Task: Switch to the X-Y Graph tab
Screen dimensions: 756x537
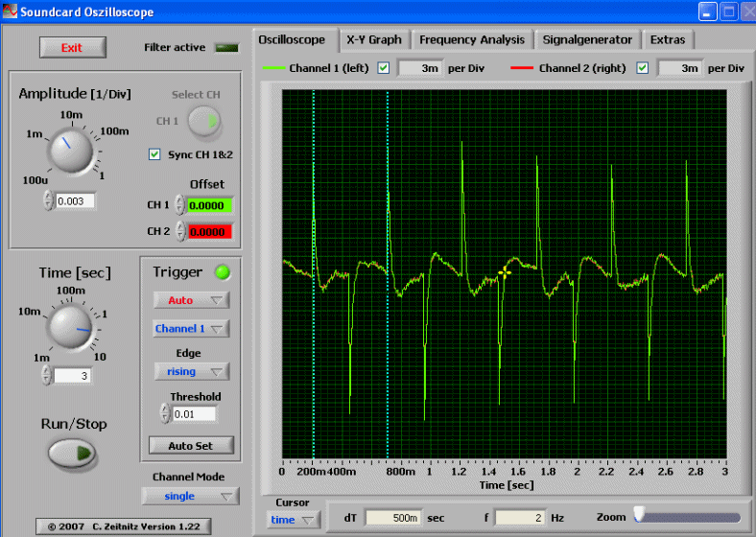Action: tap(374, 40)
